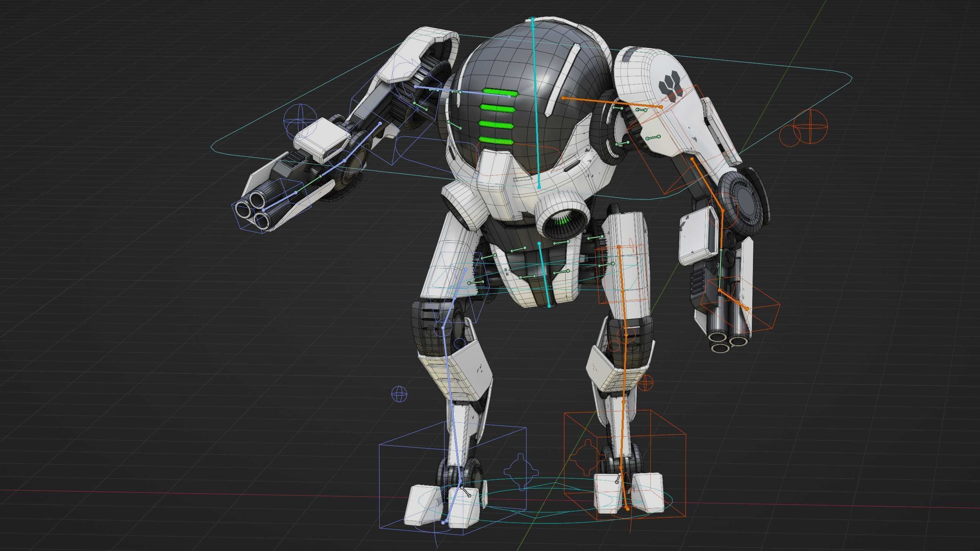Select the large cyan rounded-rectangle root outline

[532, 118]
